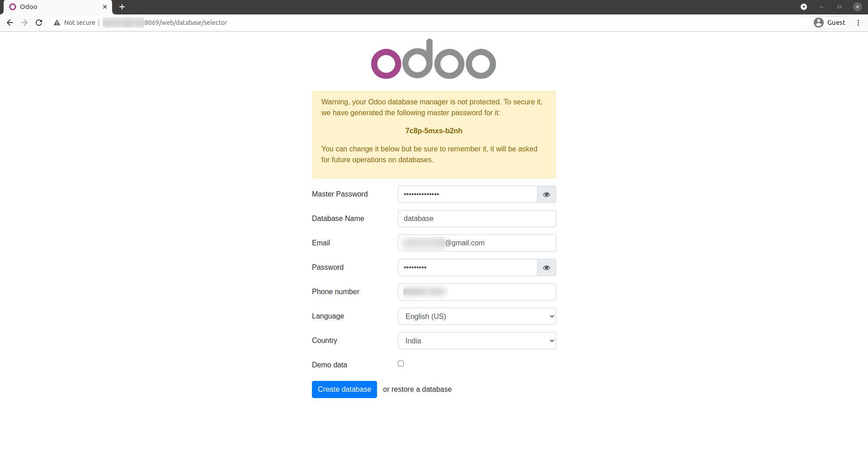Close the browser window
Image resolution: width=868 pixels, height=455 pixels.
858,7
